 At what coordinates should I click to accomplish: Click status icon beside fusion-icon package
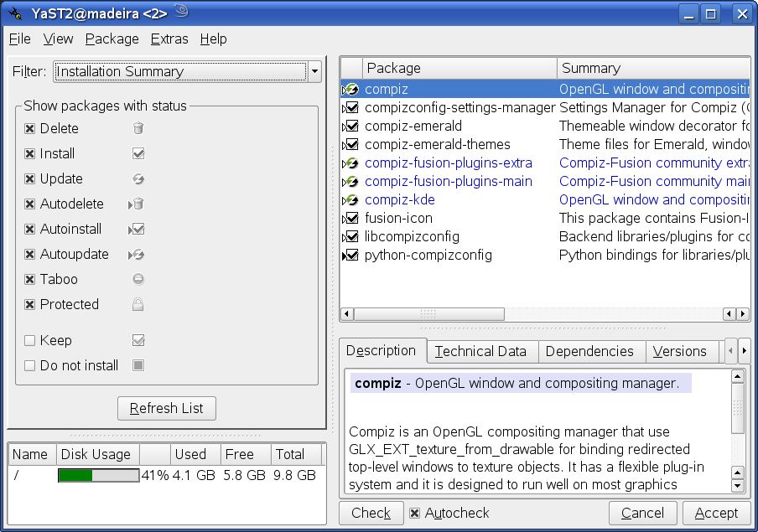click(x=350, y=219)
